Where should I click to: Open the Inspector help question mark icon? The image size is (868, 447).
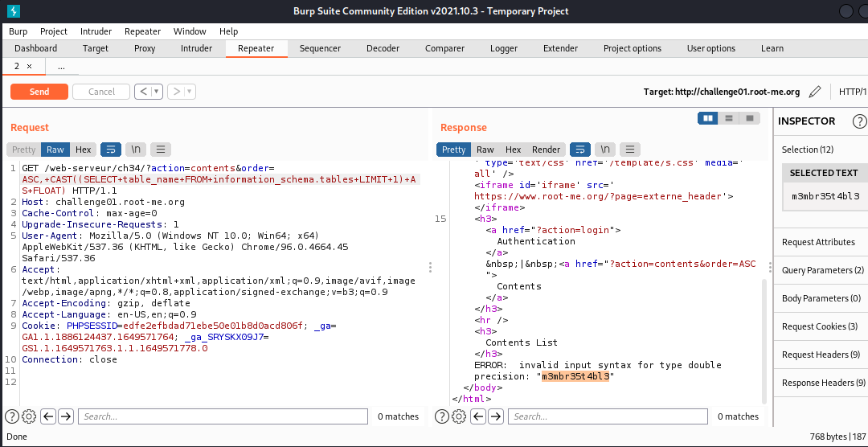coord(859,121)
